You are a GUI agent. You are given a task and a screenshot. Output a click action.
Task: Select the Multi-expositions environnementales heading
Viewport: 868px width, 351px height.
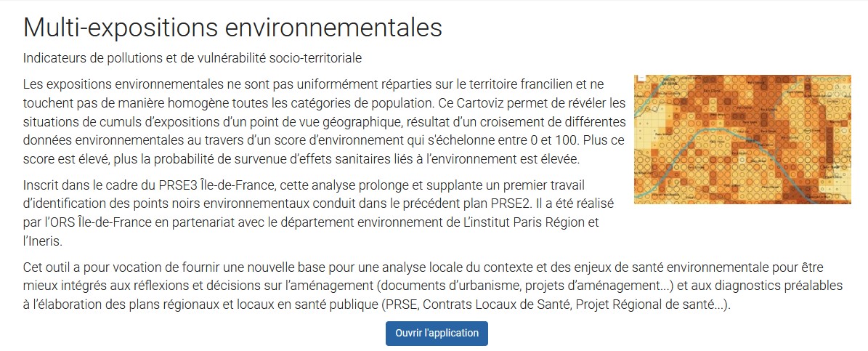pos(232,27)
